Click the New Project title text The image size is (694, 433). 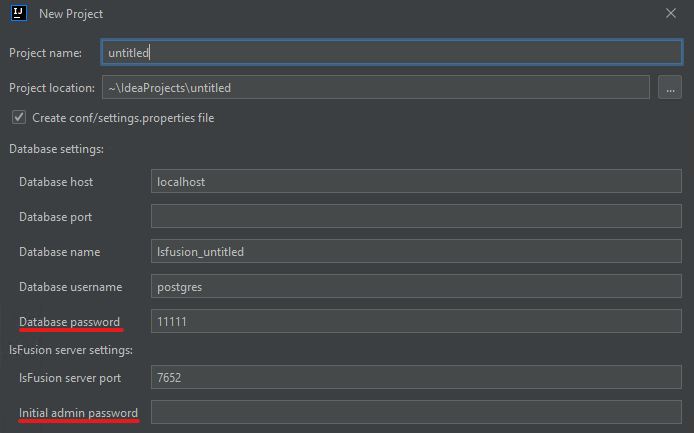71,14
